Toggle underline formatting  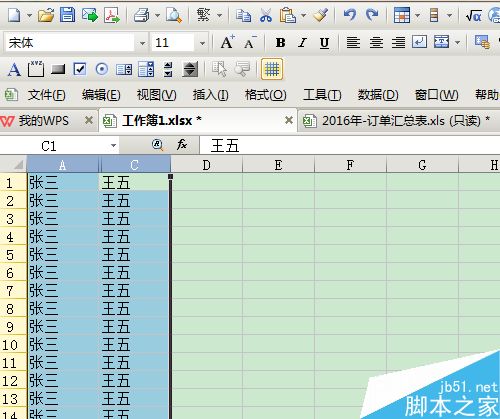(x=324, y=43)
